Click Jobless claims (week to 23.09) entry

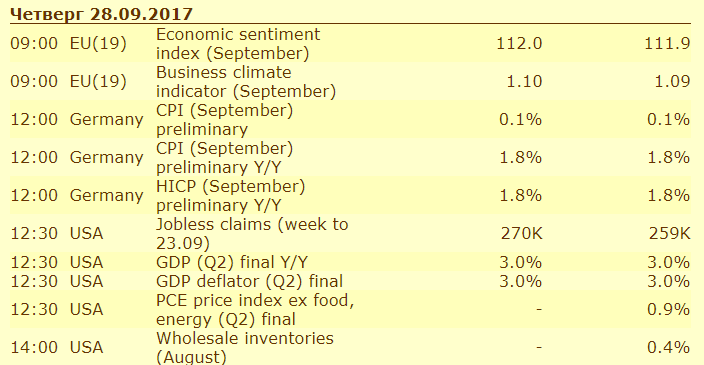pos(252,233)
